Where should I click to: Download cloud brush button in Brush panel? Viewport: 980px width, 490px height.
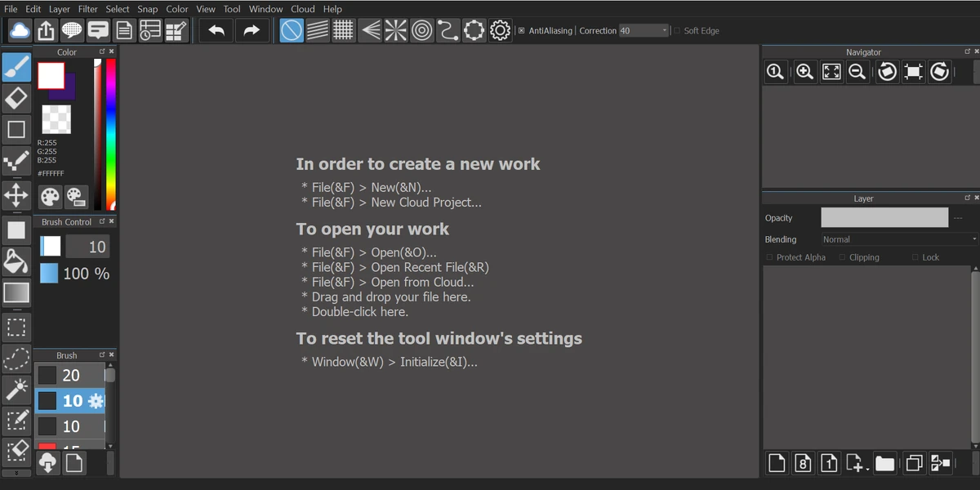pyautogui.click(x=47, y=463)
